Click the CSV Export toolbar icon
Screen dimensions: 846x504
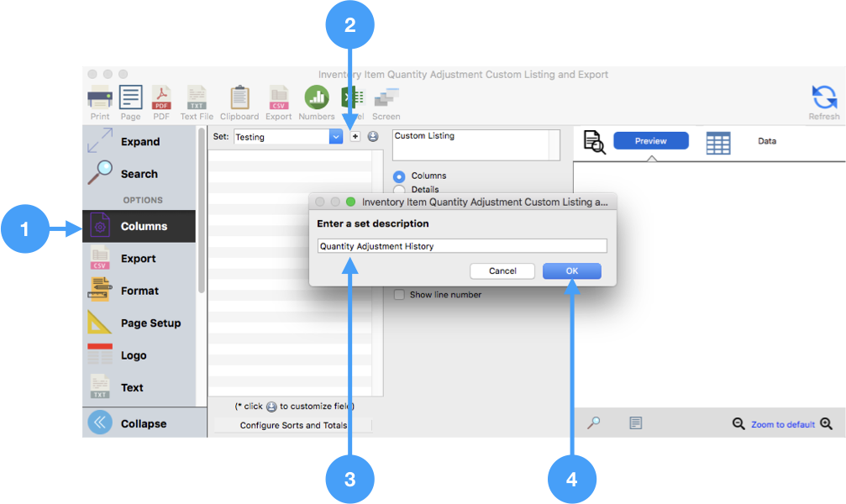coord(279,101)
